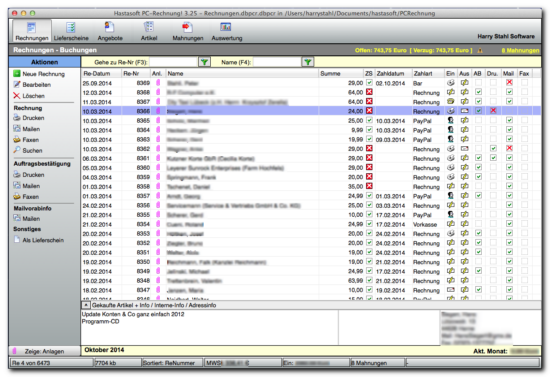Create a new invoice with Neue Rechnung
The image size is (550, 377).
click(x=39, y=74)
